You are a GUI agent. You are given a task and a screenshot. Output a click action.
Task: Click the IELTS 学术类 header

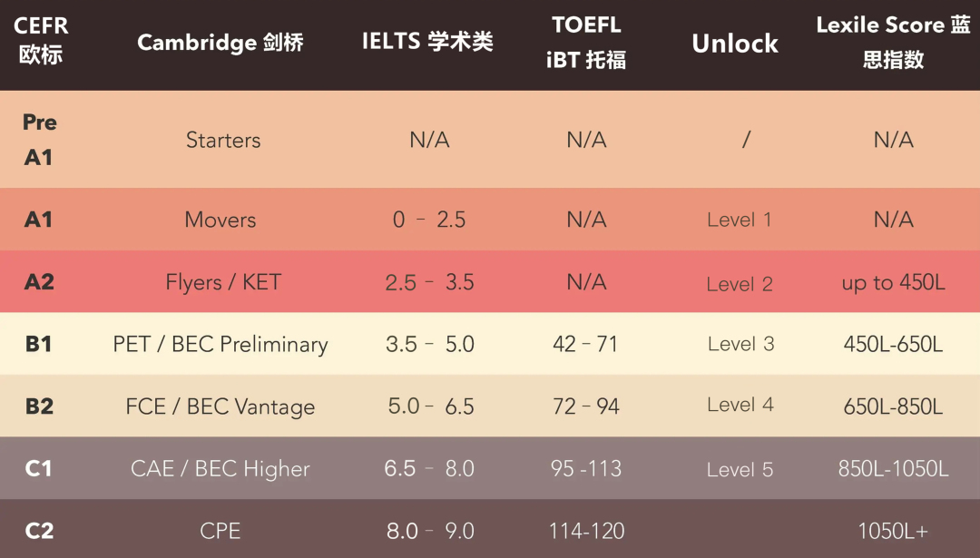click(427, 41)
